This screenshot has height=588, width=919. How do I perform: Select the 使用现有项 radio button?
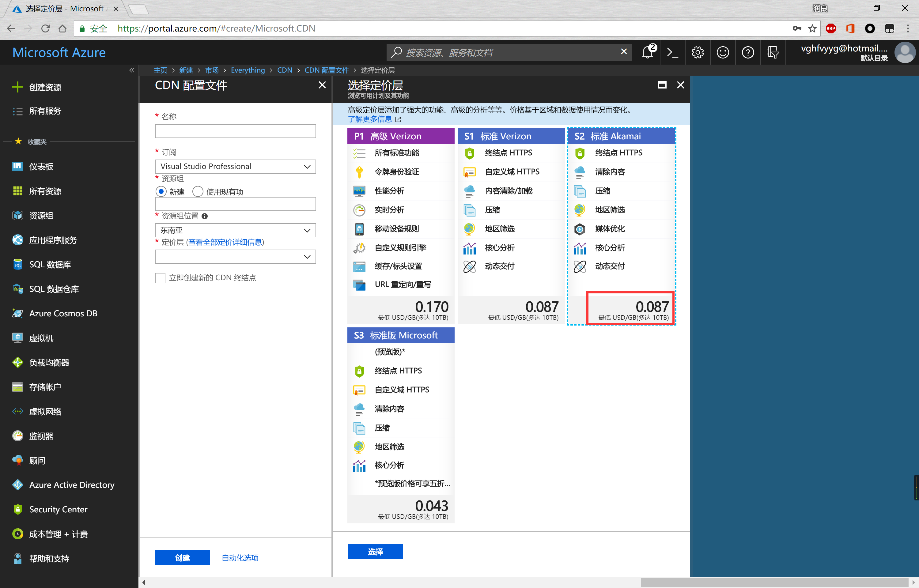coord(198,191)
